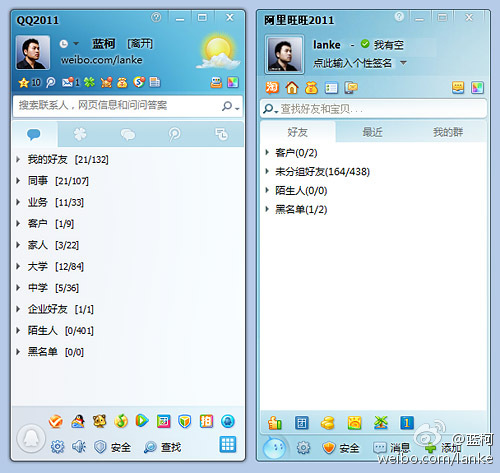Screen dimensions: 500x473
Task: Click the QQ help question mark icon
Action: tap(156, 17)
